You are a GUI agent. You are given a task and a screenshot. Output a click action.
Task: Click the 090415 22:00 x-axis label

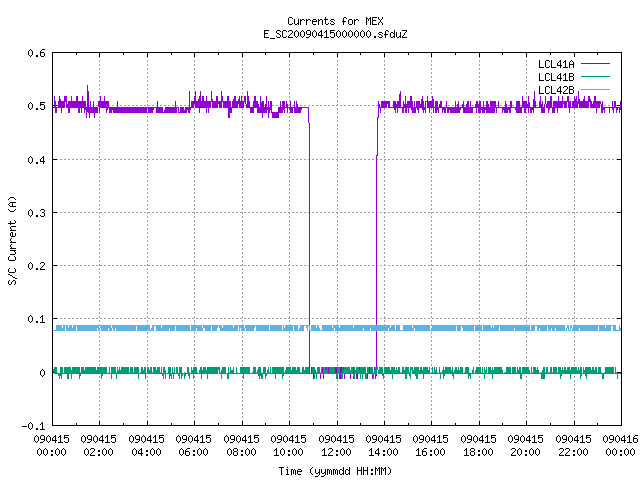(x=573, y=445)
